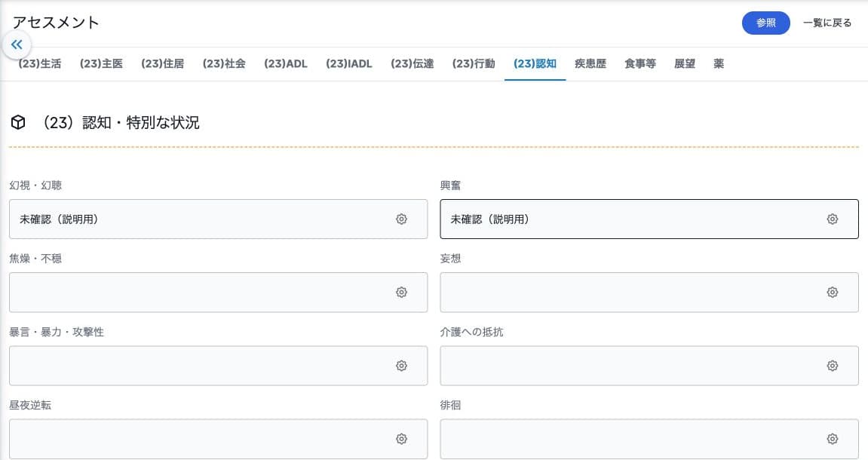Switch to the (23)生活 tab
The height and width of the screenshot is (460, 868).
tap(40, 63)
